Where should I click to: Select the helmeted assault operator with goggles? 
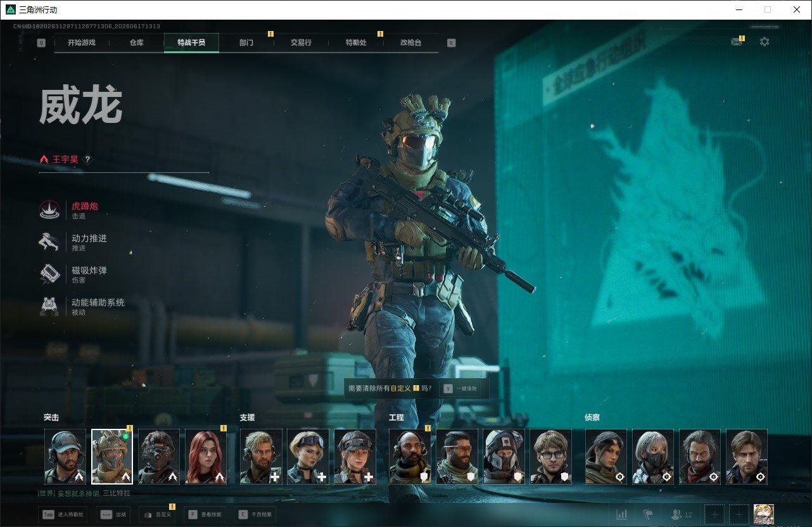(x=112, y=457)
